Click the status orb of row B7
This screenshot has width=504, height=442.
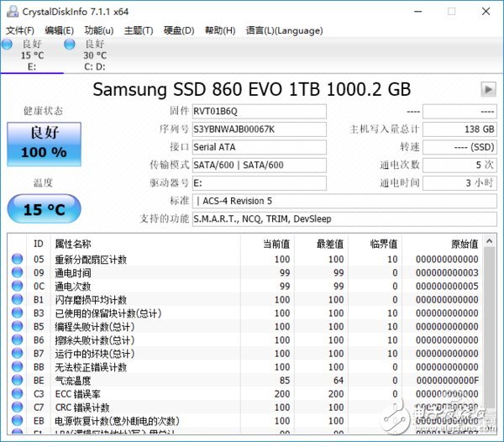pyautogui.click(x=17, y=353)
